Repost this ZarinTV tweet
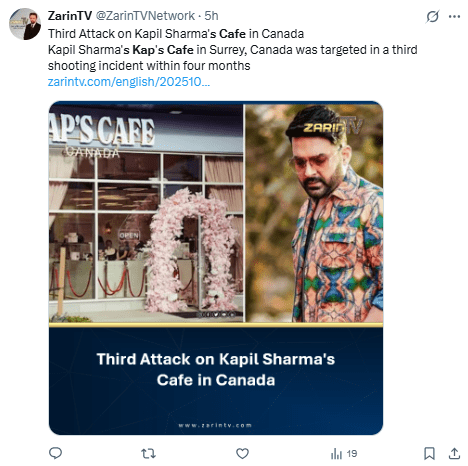 (x=148, y=453)
